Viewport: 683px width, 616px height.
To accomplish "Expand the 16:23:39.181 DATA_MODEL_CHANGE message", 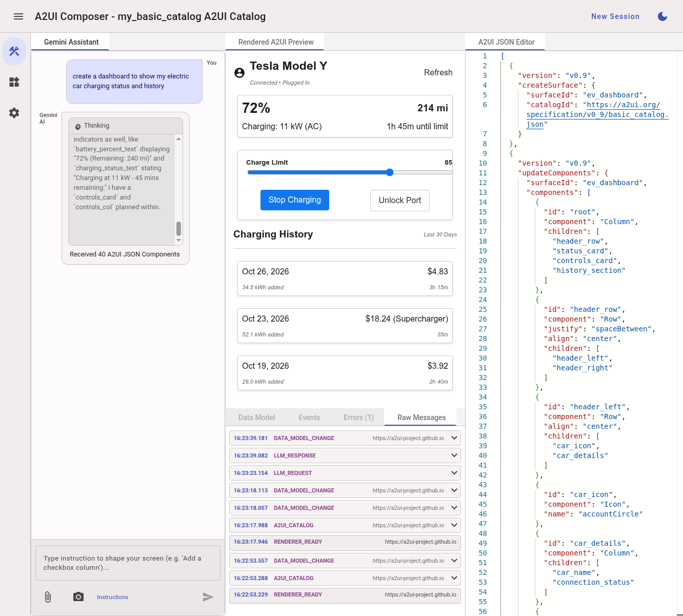I will [x=345, y=438].
